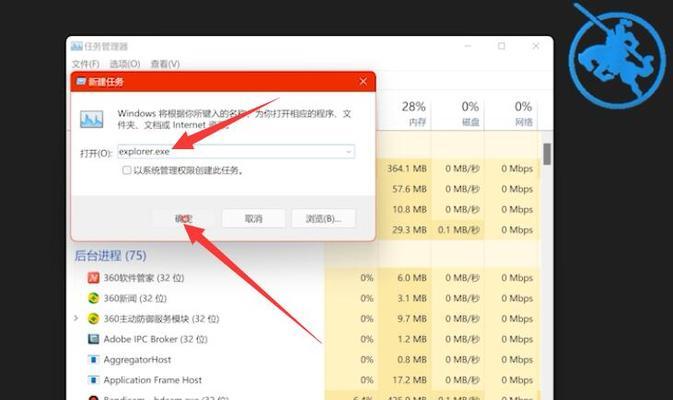Screen dimensions: 673x400
Task: Open the 查看(V) menu
Action: pos(165,64)
